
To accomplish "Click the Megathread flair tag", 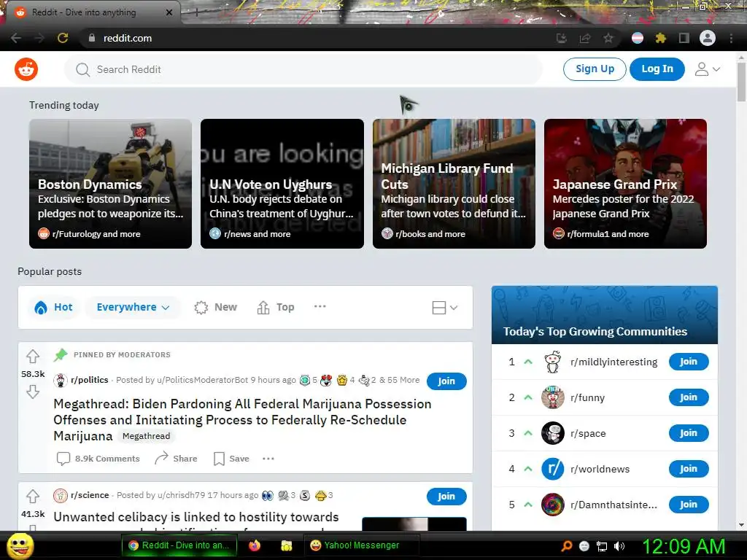I will tap(146, 436).
